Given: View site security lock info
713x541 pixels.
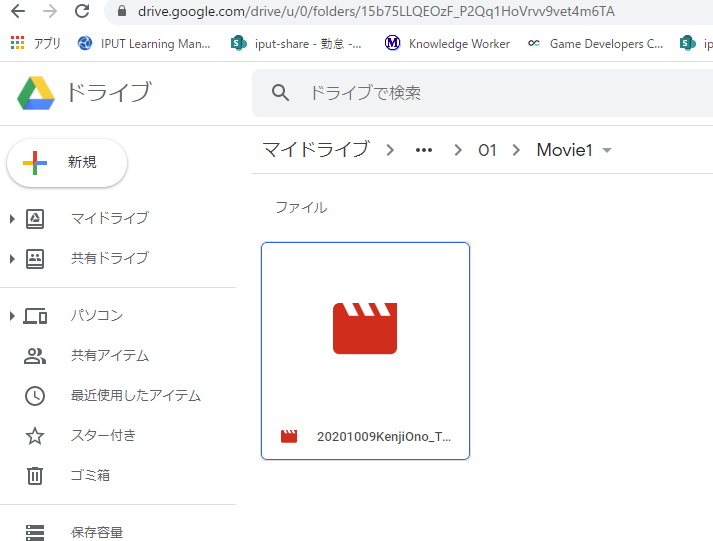Looking at the screenshot, I should (121, 11).
